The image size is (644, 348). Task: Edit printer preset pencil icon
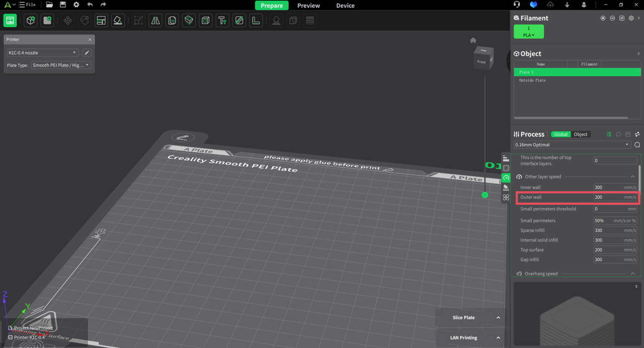[x=87, y=53]
